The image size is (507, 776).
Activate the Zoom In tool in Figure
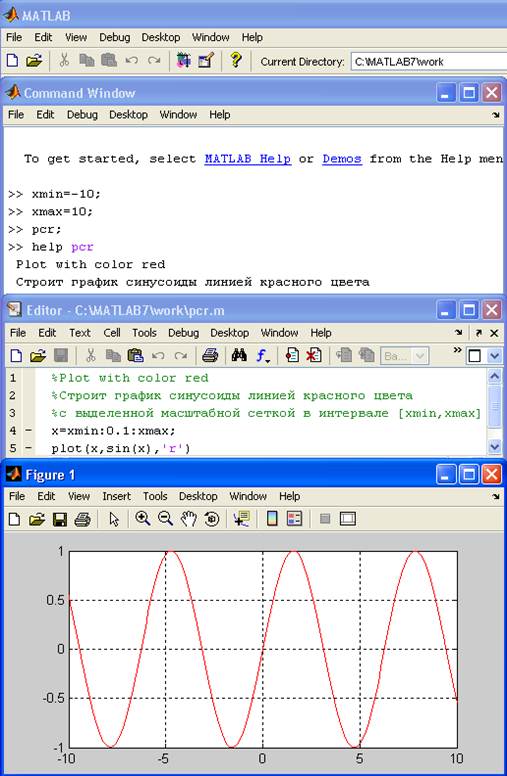pyautogui.click(x=143, y=519)
